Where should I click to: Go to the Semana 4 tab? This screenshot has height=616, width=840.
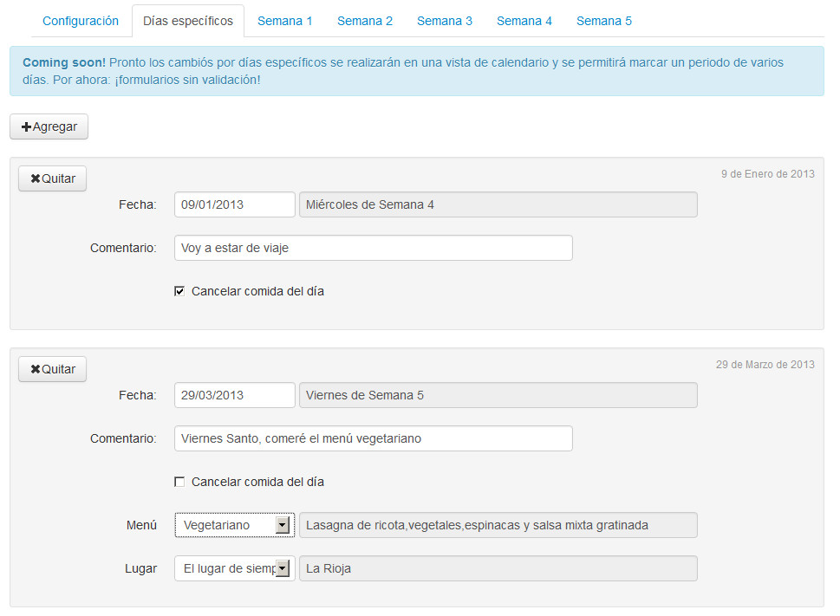point(524,21)
